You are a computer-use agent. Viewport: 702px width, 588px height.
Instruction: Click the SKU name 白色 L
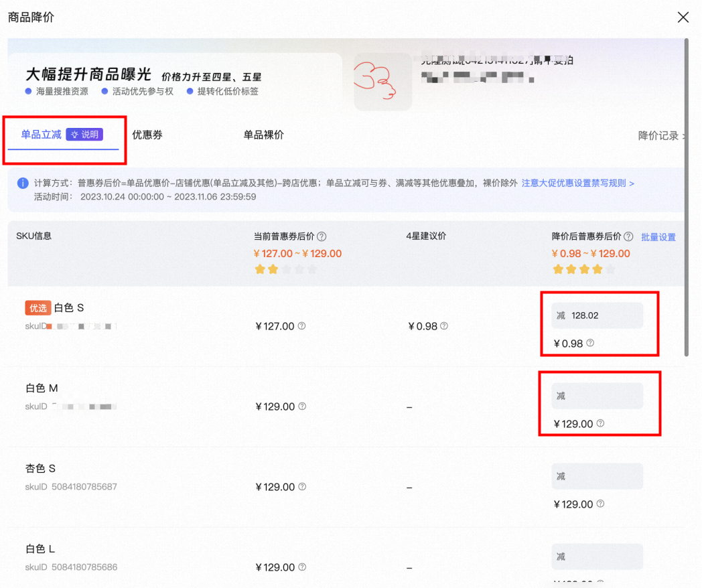tap(40, 548)
